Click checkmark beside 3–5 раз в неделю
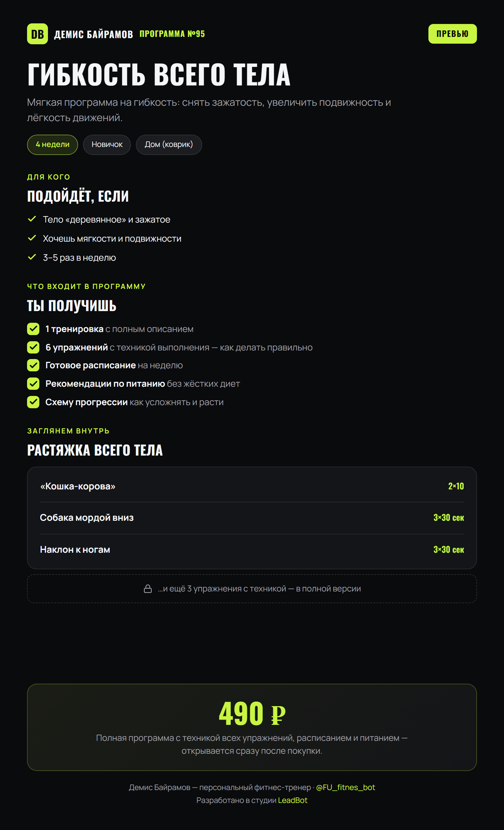 point(32,257)
